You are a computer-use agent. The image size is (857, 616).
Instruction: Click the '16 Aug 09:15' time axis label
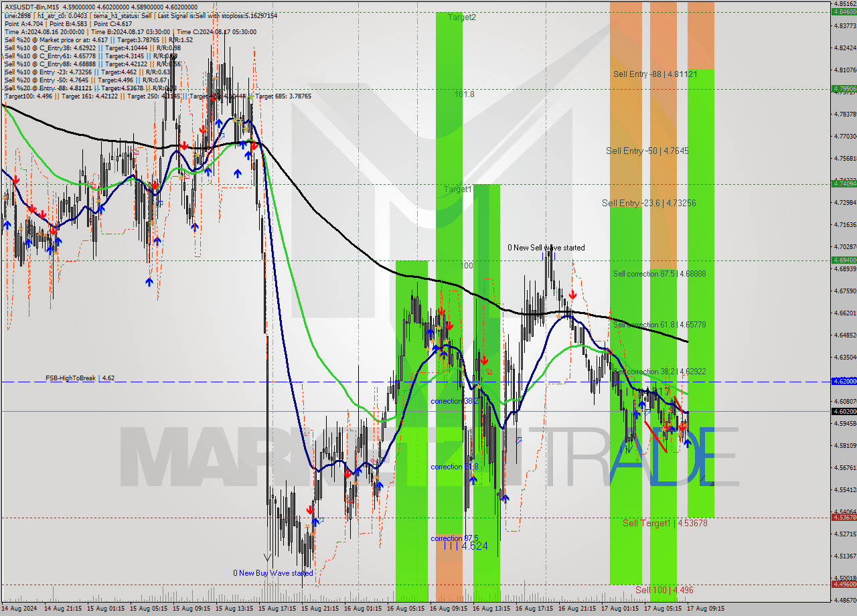click(x=448, y=609)
